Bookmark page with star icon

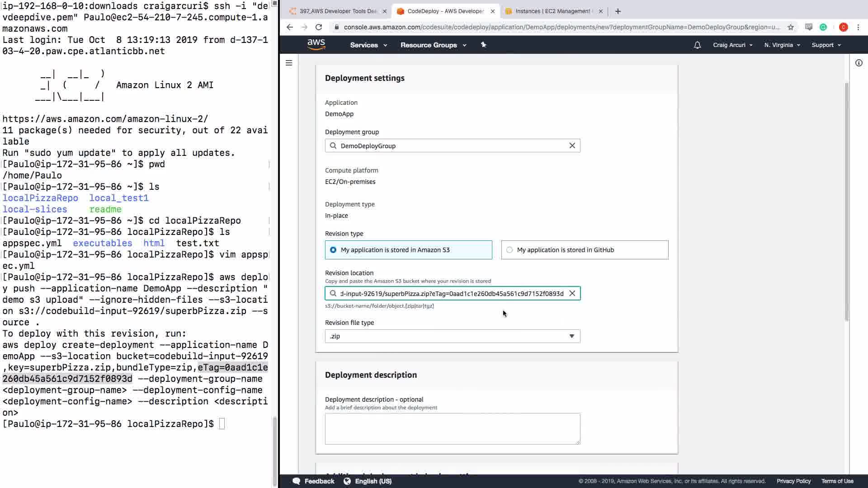tap(790, 27)
